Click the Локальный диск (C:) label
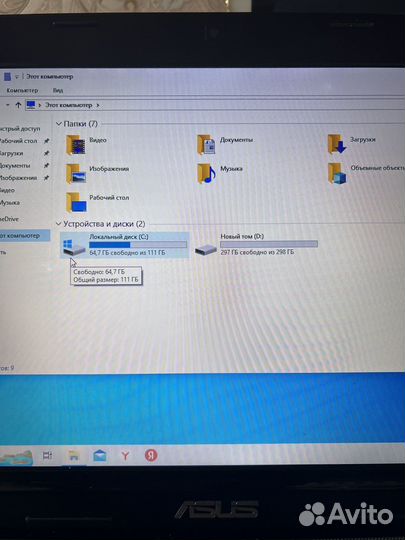Image resolution: width=405 pixels, height=540 pixels. 118,237
